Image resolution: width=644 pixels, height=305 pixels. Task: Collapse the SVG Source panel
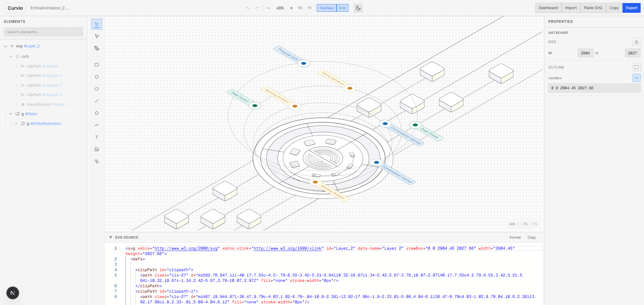(110, 237)
